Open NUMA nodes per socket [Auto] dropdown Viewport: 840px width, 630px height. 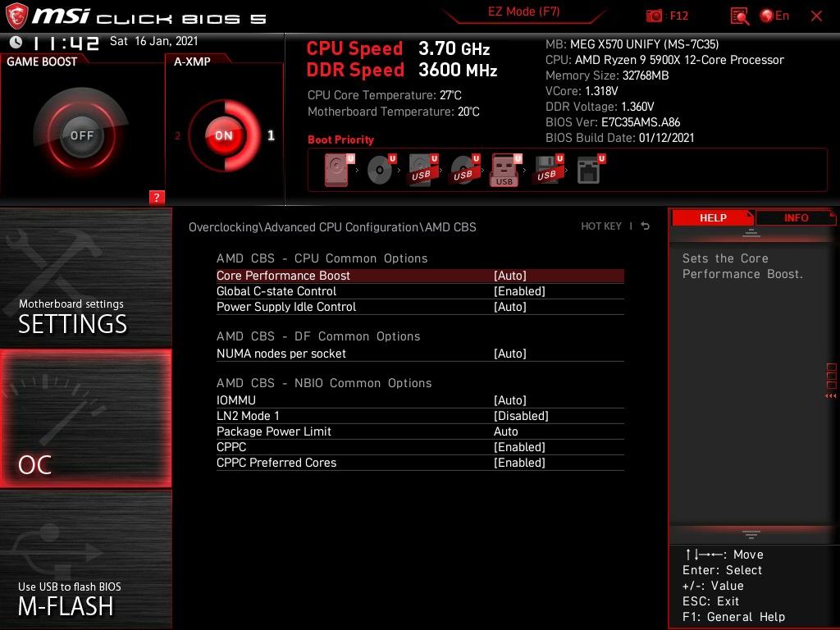[x=510, y=353]
